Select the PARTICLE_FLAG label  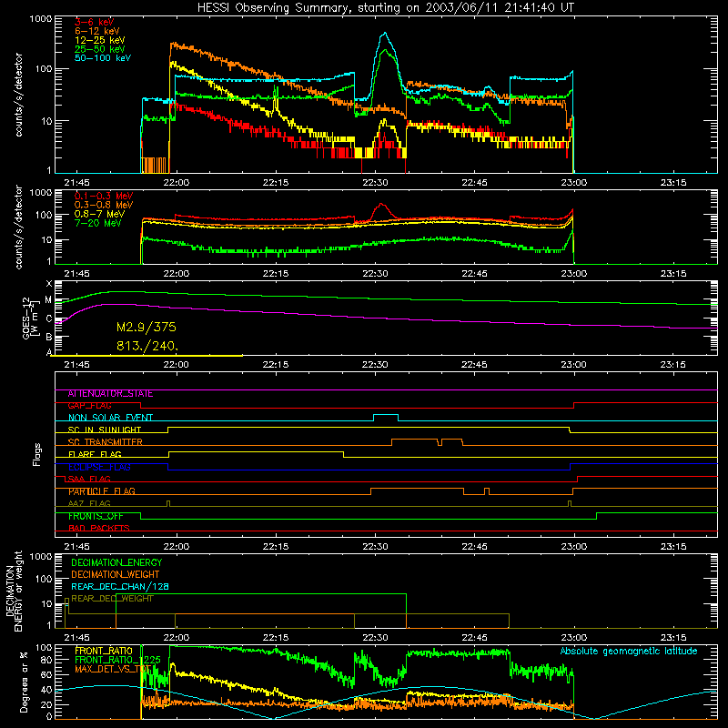102,491
